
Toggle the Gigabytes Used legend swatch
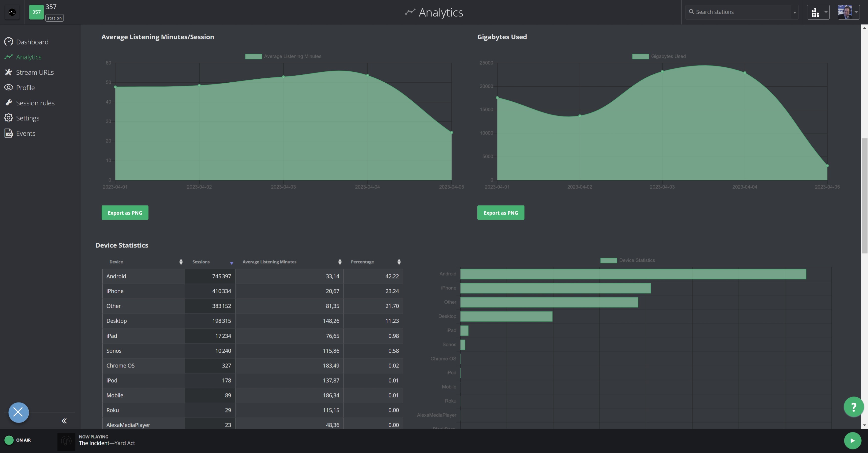click(x=640, y=56)
